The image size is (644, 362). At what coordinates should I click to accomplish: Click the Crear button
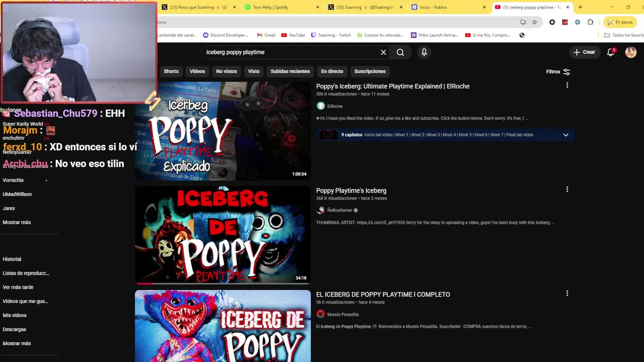(x=584, y=52)
